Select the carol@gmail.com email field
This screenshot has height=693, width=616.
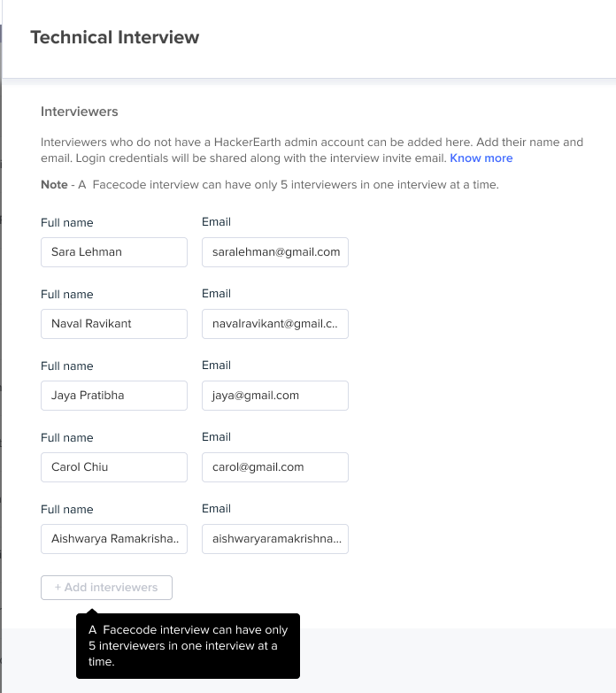click(275, 467)
